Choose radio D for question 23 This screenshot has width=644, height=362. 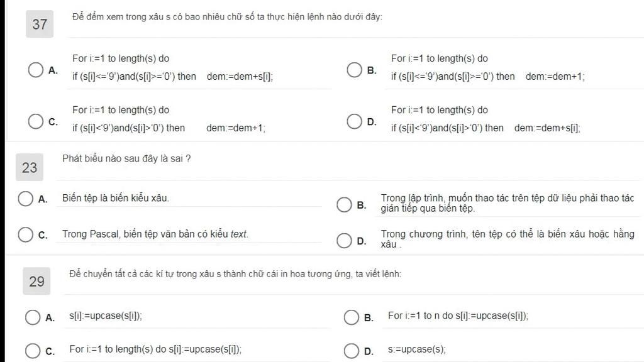tap(344, 241)
